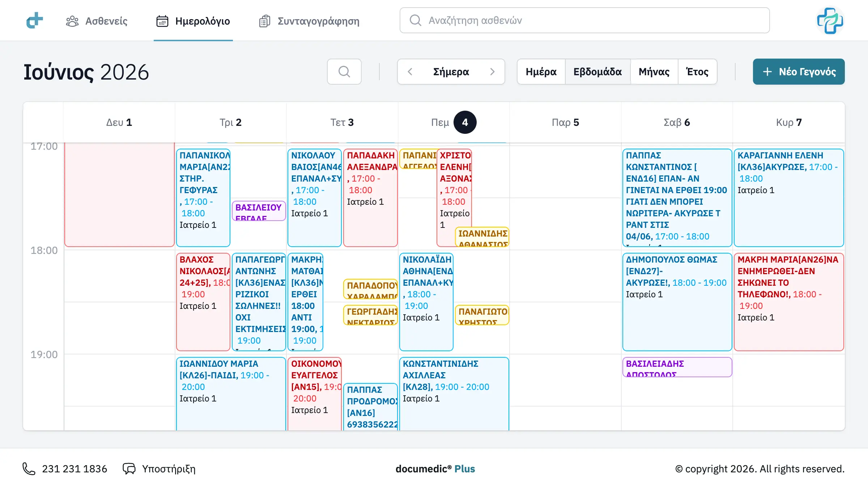Viewport: 868px width, 489px height.
Task: Switch to Μήνας view
Action: [x=654, y=72]
